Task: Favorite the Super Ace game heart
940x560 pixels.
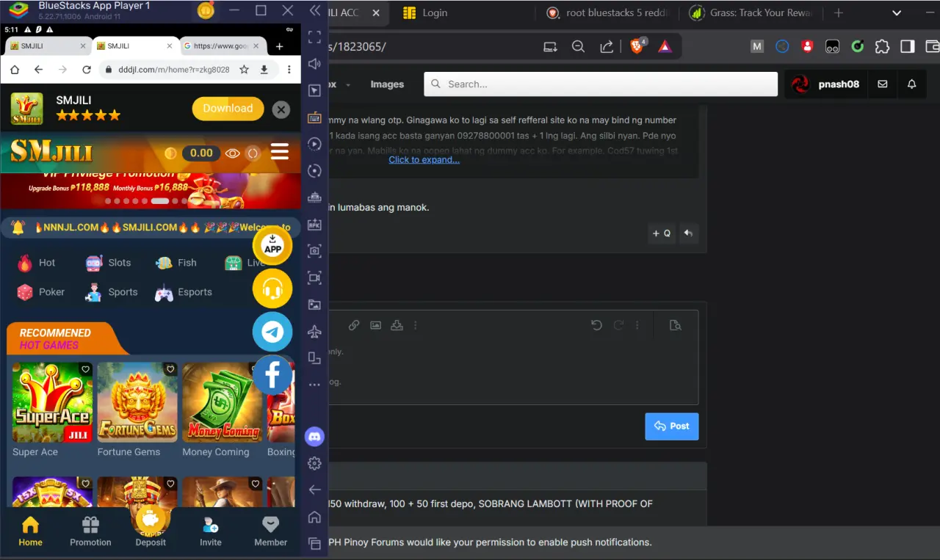Action: 85,369
